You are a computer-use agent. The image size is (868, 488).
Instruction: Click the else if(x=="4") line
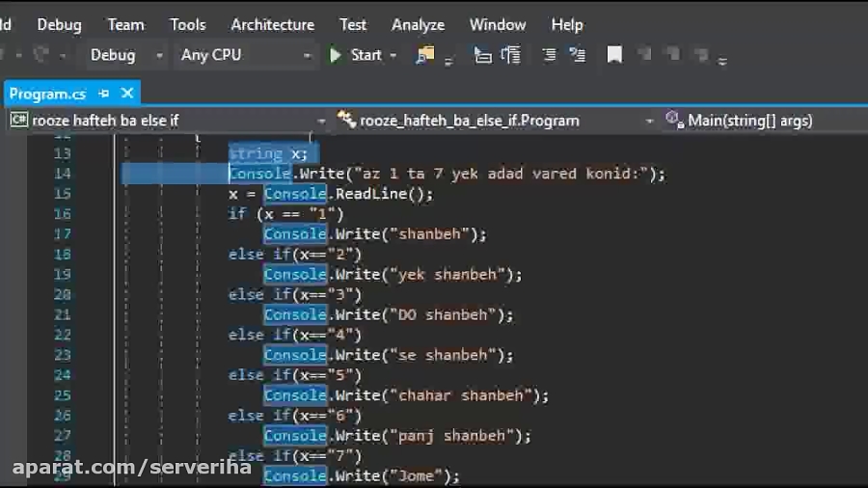click(x=294, y=336)
